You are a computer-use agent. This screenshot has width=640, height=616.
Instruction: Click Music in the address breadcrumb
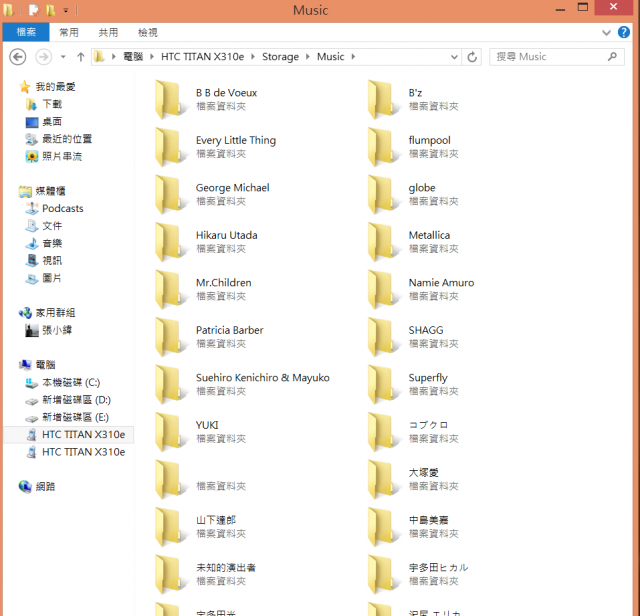(x=331, y=57)
